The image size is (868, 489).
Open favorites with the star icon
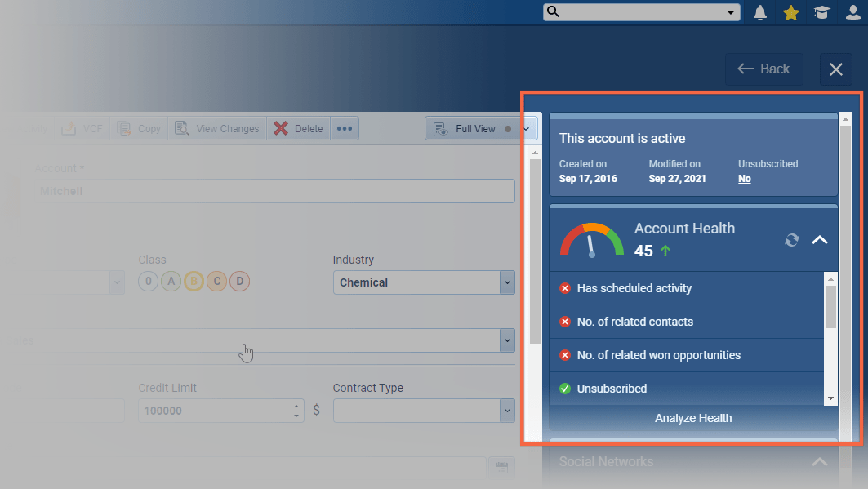(790, 12)
